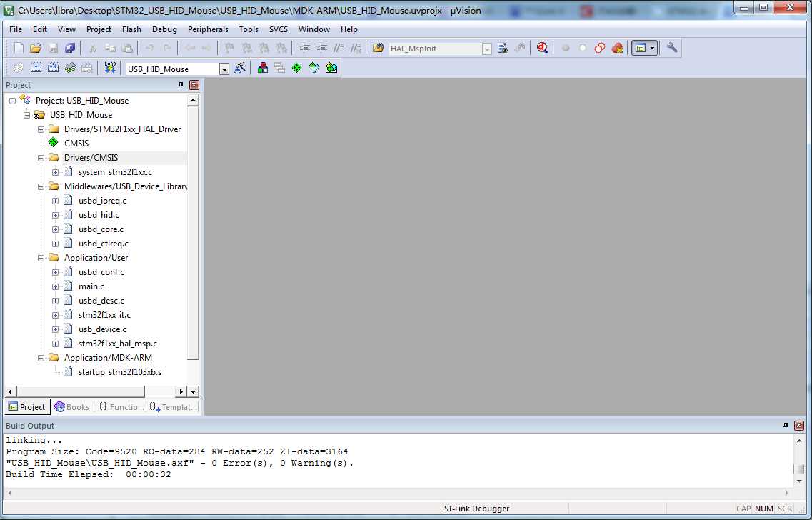Launch the Pack Installer icon

331,68
